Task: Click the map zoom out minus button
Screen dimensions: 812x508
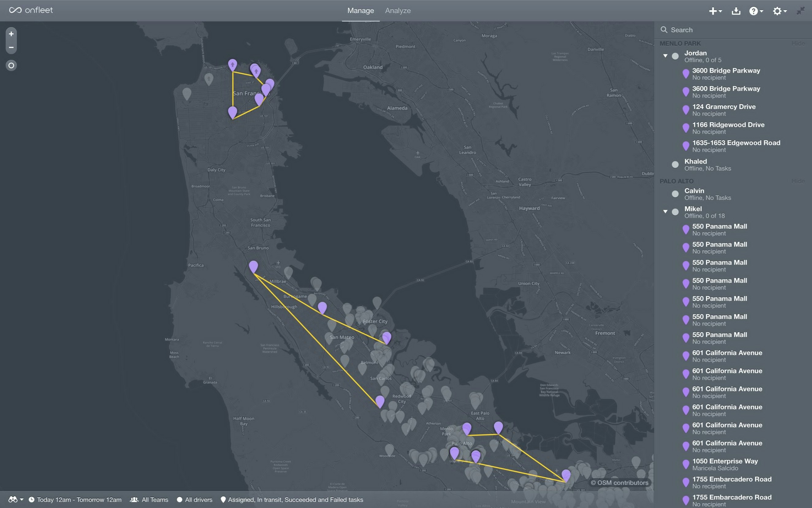Action: coord(11,47)
